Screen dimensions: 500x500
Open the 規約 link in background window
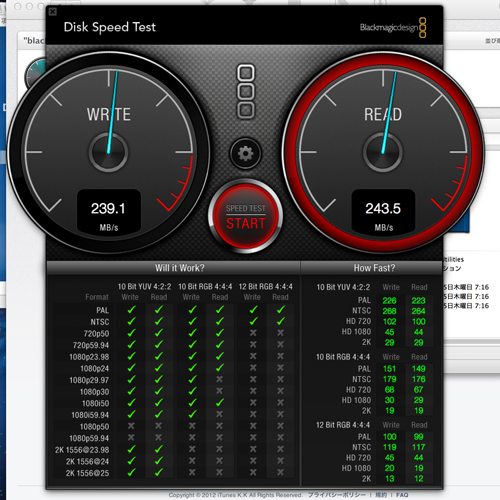click(381, 495)
